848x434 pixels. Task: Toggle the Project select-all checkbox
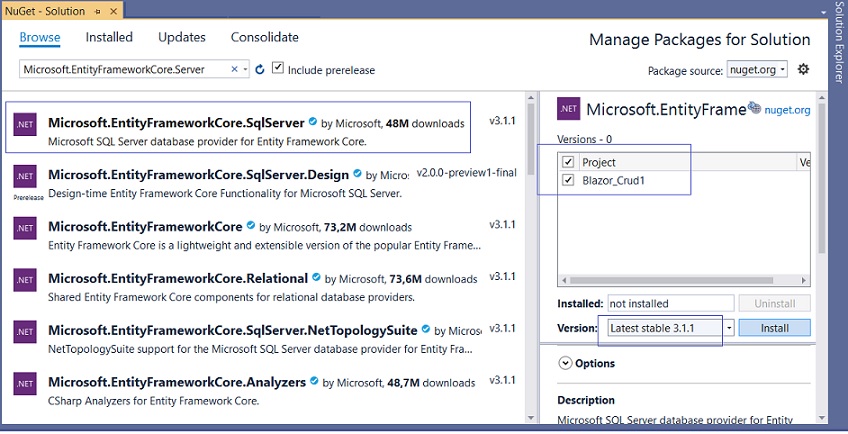tap(568, 162)
